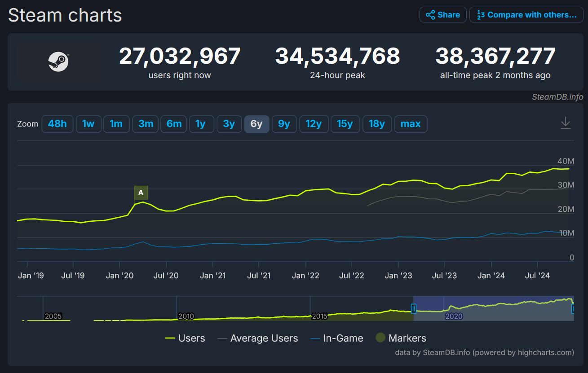Viewport: 588px width, 373px height.
Task: Click the right navigator range handle
Action: 573,308
